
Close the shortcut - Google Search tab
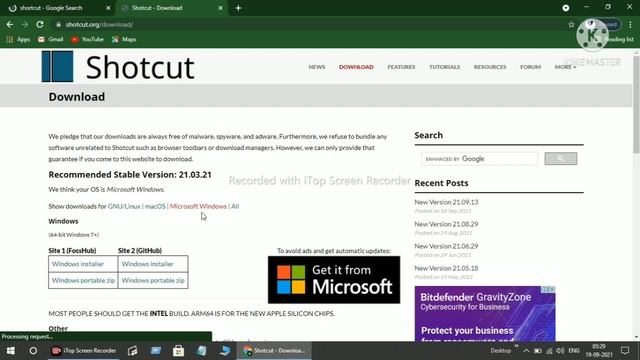[108, 8]
